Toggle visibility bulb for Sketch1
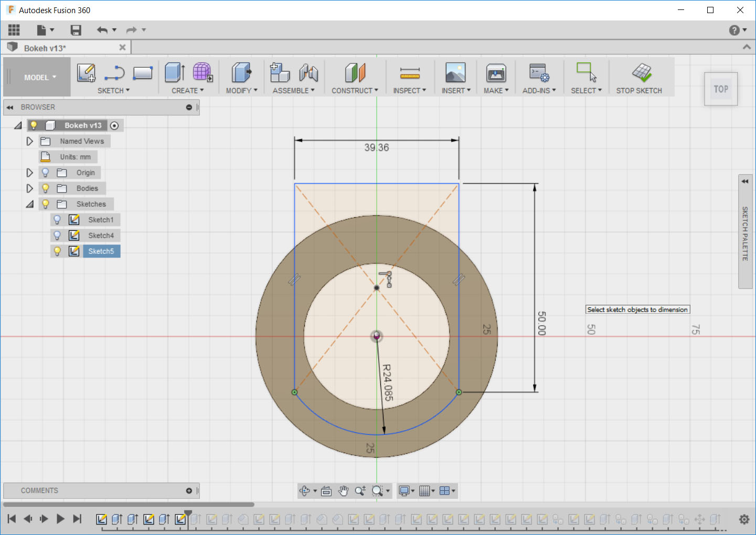The width and height of the screenshot is (756, 535). tap(58, 220)
